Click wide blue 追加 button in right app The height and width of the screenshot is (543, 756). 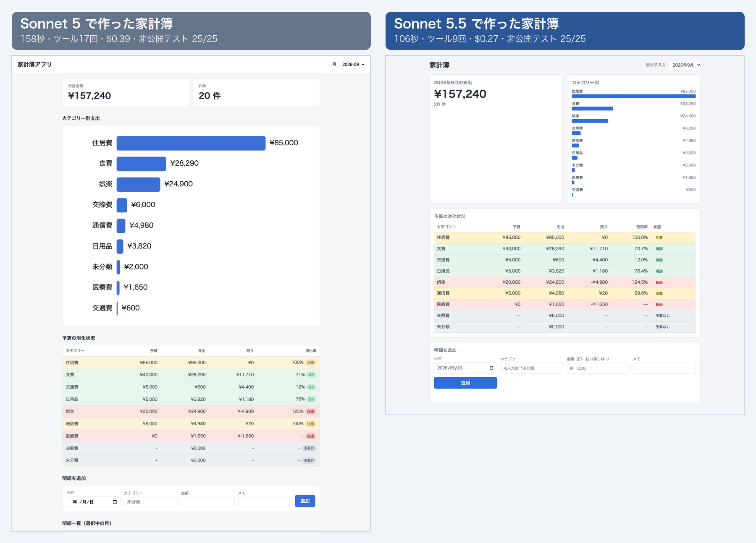click(465, 383)
